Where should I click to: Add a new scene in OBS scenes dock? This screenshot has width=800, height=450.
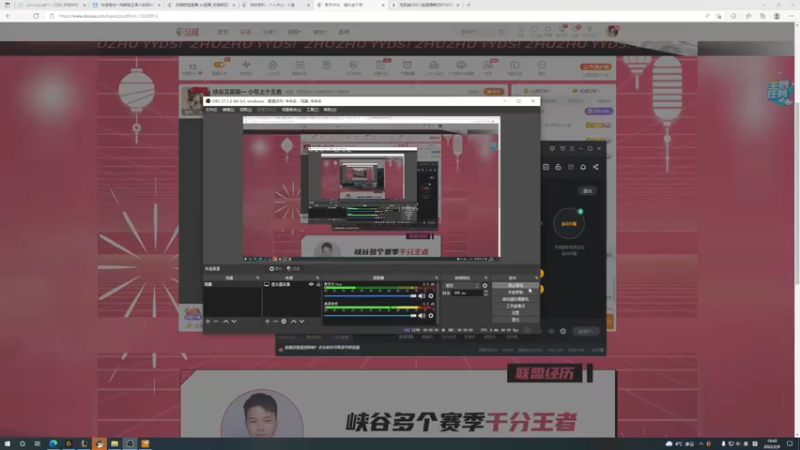208,321
